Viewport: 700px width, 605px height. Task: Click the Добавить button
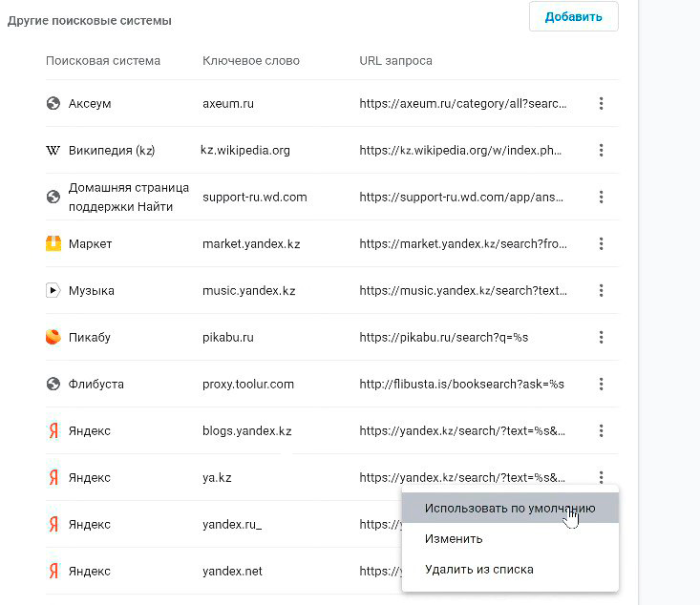[573, 16]
